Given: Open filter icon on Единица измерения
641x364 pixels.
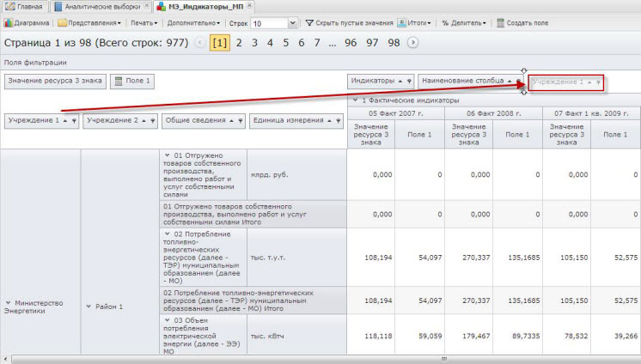Looking at the screenshot, I should click(x=338, y=121).
